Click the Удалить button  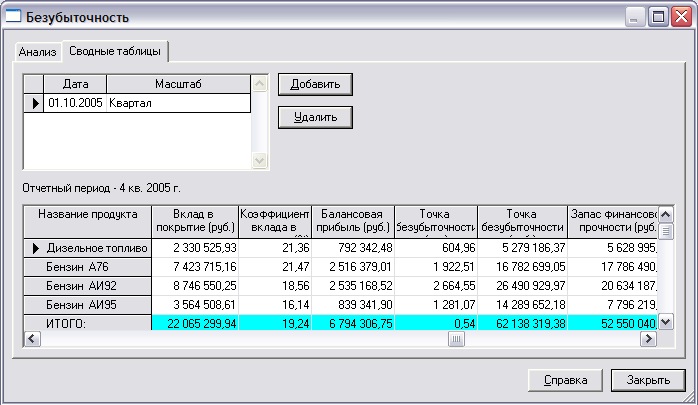click(x=315, y=117)
